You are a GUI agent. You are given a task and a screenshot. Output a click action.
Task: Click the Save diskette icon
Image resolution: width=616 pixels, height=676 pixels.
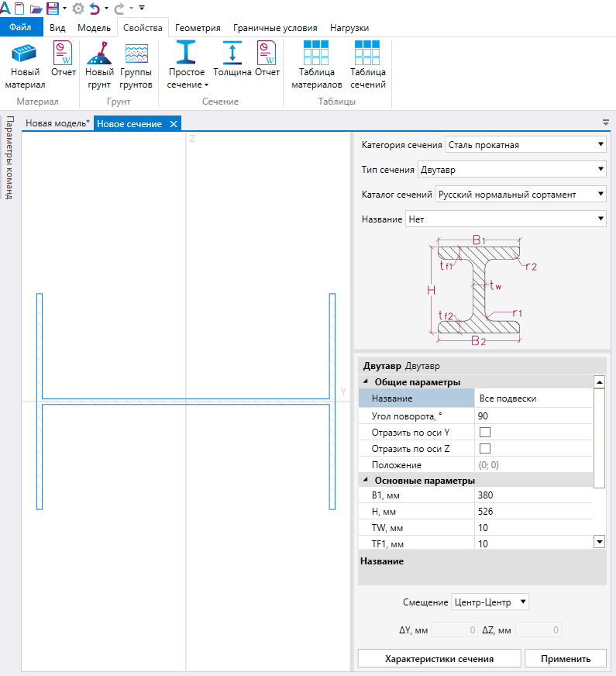click(53, 9)
